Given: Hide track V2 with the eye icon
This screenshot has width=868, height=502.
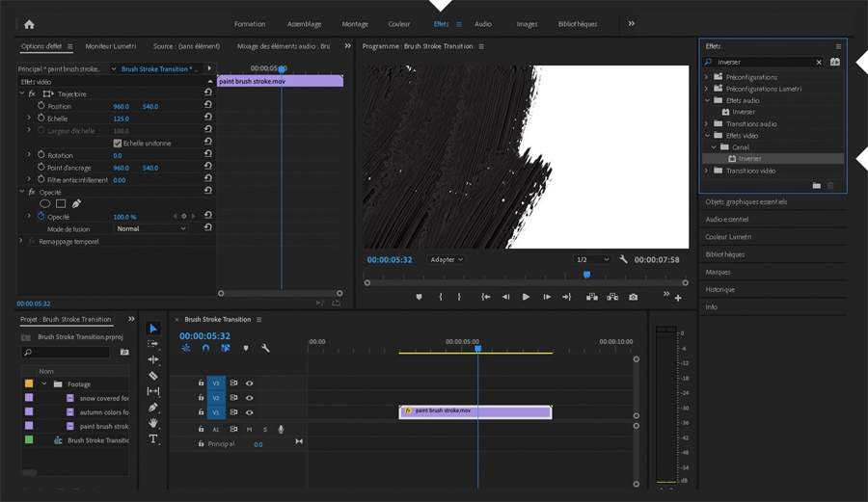Looking at the screenshot, I should click(249, 398).
